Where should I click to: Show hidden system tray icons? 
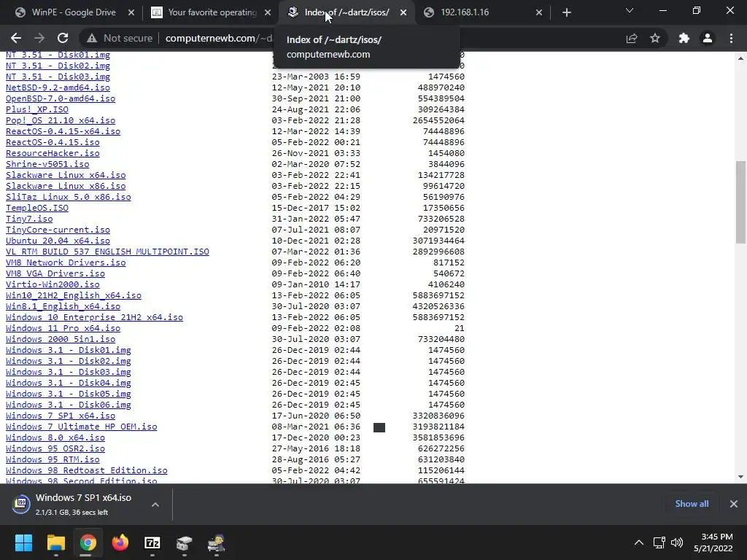click(x=639, y=542)
